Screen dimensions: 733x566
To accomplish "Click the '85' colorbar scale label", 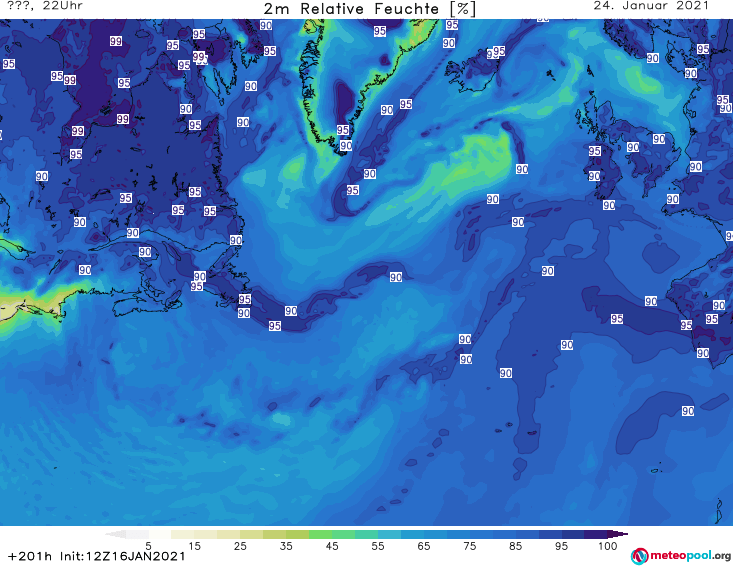I will pos(516,546).
